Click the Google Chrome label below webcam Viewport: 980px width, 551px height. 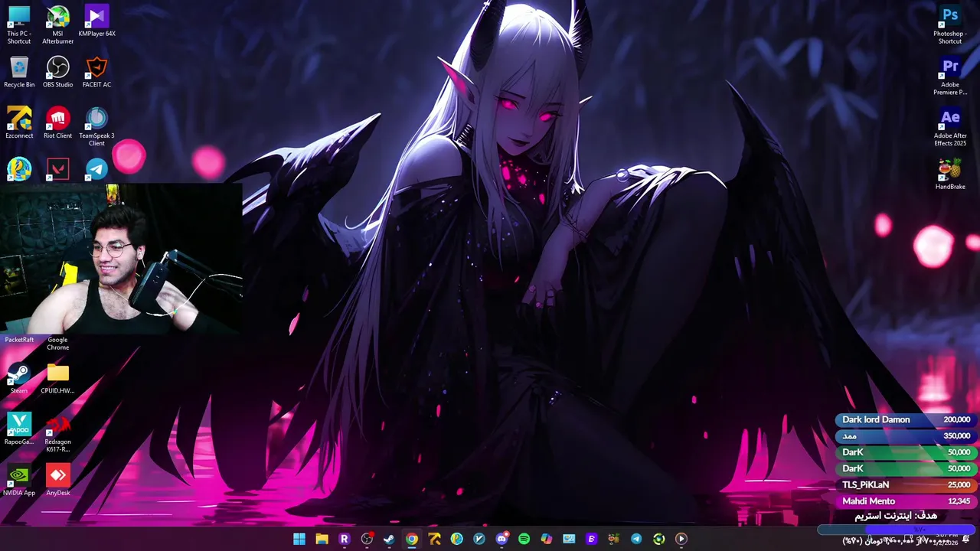(57, 344)
